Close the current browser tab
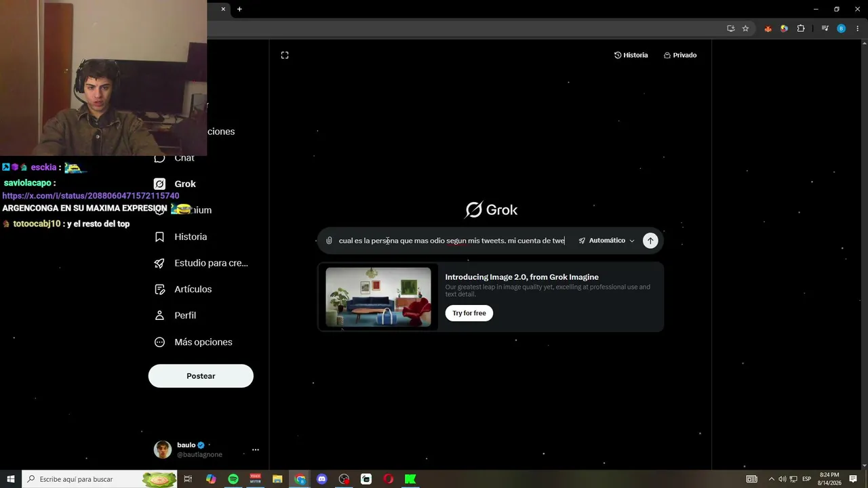Image resolution: width=868 pixels, height=488 pixels. click(x=223, y=9)
